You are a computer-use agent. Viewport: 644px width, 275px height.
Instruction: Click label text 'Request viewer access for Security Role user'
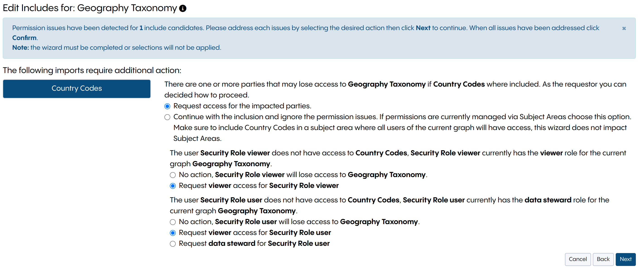[255, 233]
